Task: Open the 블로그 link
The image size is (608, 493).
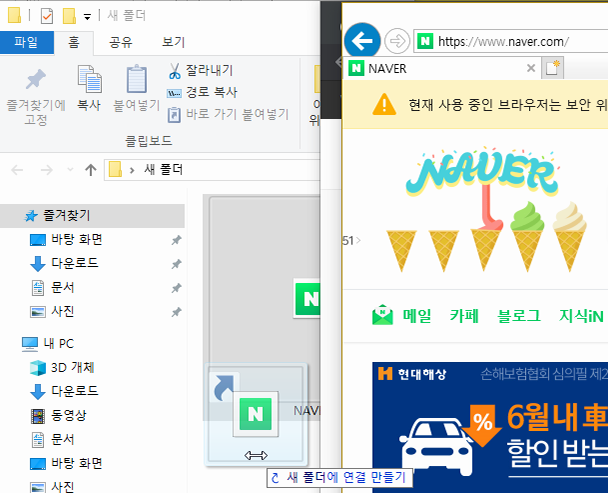Action: [x=519, y=316]
